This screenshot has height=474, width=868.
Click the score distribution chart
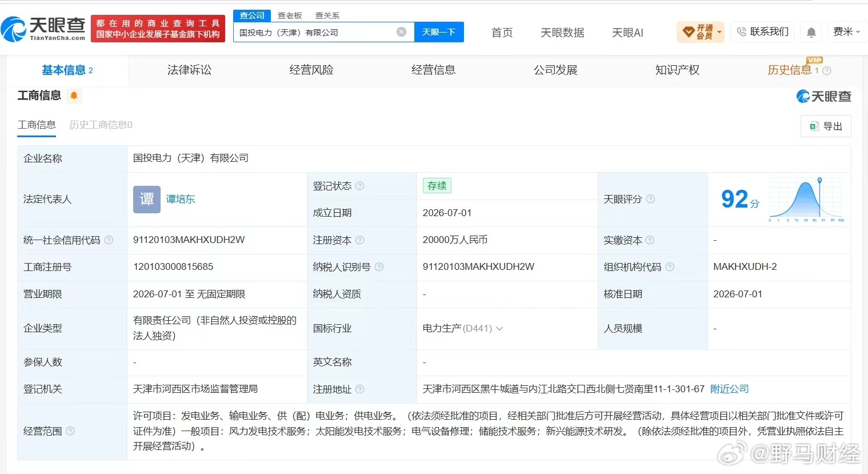coord(806,200)
